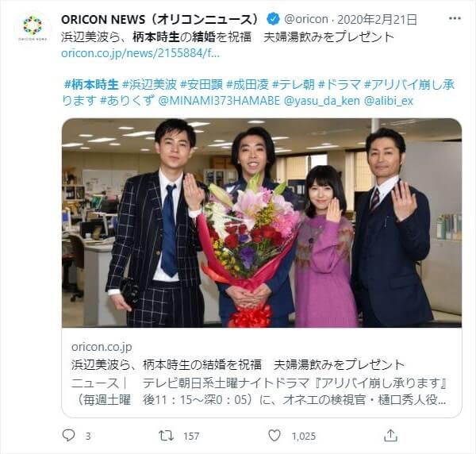Open the ORICON NEWS profile avatar

coord(33,27)
